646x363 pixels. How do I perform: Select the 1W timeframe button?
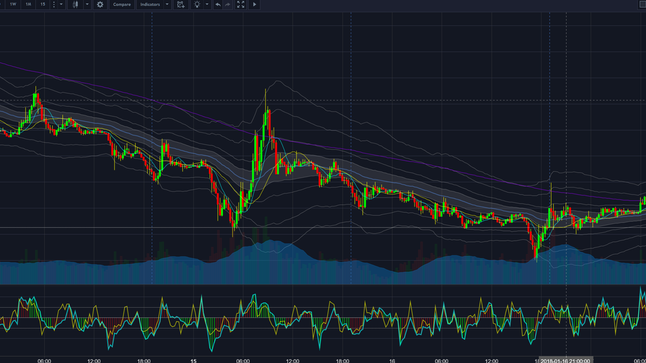click(13, 4)
